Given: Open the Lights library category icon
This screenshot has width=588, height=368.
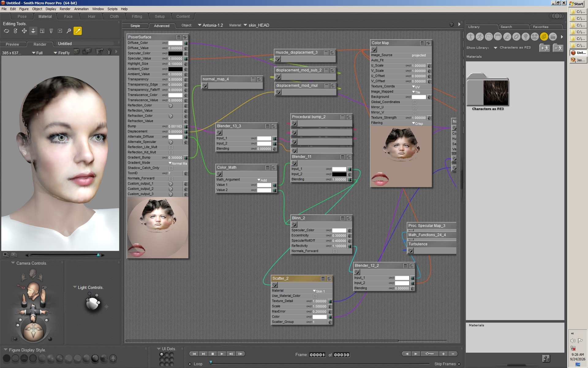Looking at the screenshot, I should 526,37.
